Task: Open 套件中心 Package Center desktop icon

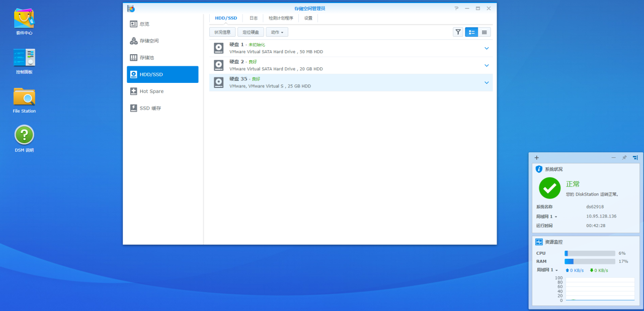Action: pyautogui.click(x=24, y=19)
